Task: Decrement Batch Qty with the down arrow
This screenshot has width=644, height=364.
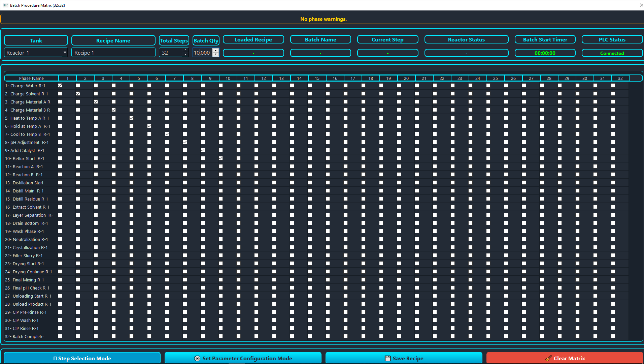Action: coord(216,55)
